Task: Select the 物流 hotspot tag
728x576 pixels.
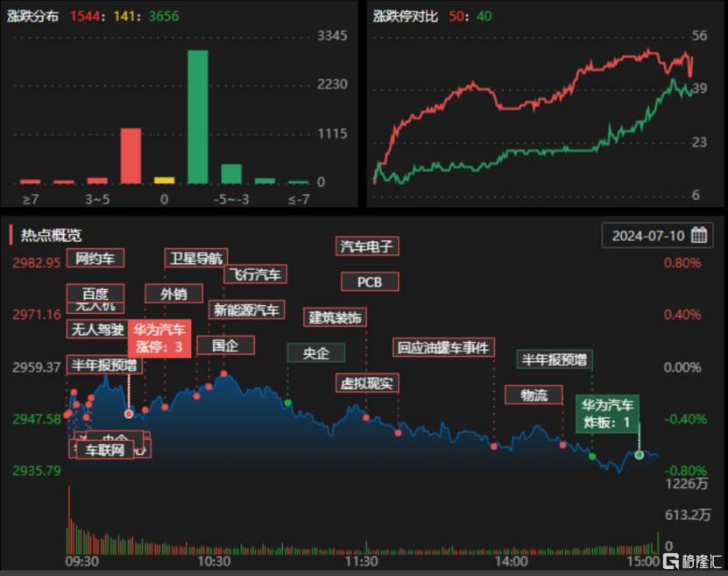Action: 534,395
